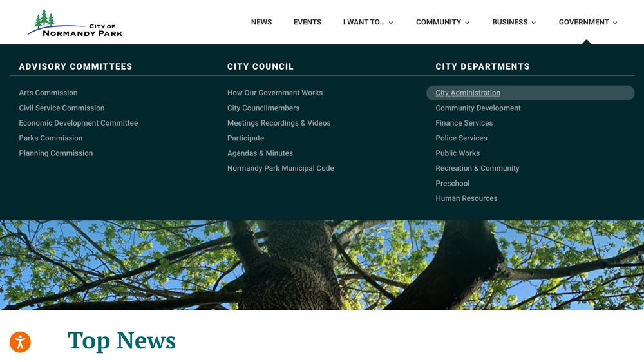Click the Participate link
The image size is (644, 362).
(x=245, y=138)
